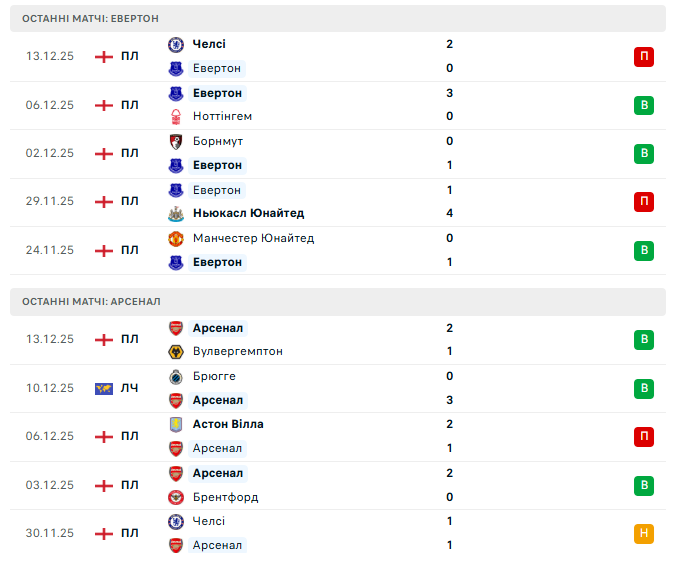Select the Останні матчі: Арсенал header
Viewport: 675px width, 561px height.
pos(92,302)
